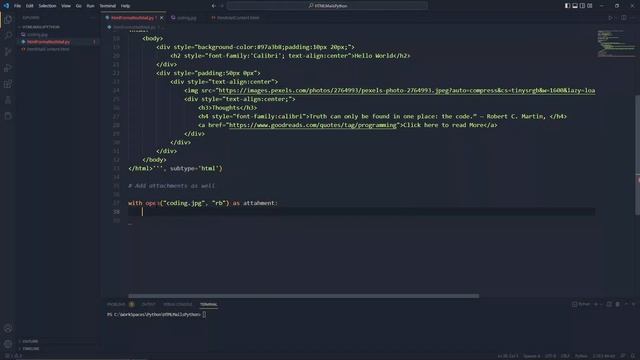The width and height of the screenshot is (640, 360).
Task: Switch to the Output panel tab
Action: 148,304
